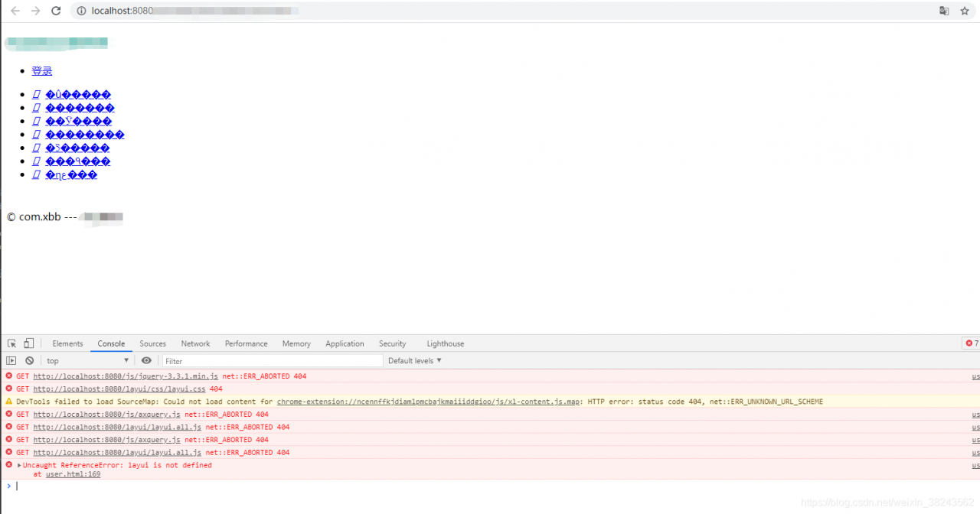This screenshot has height=514, width=980.
Task: Open the 'top' JavaScript context dropdown
Action: 88,360
